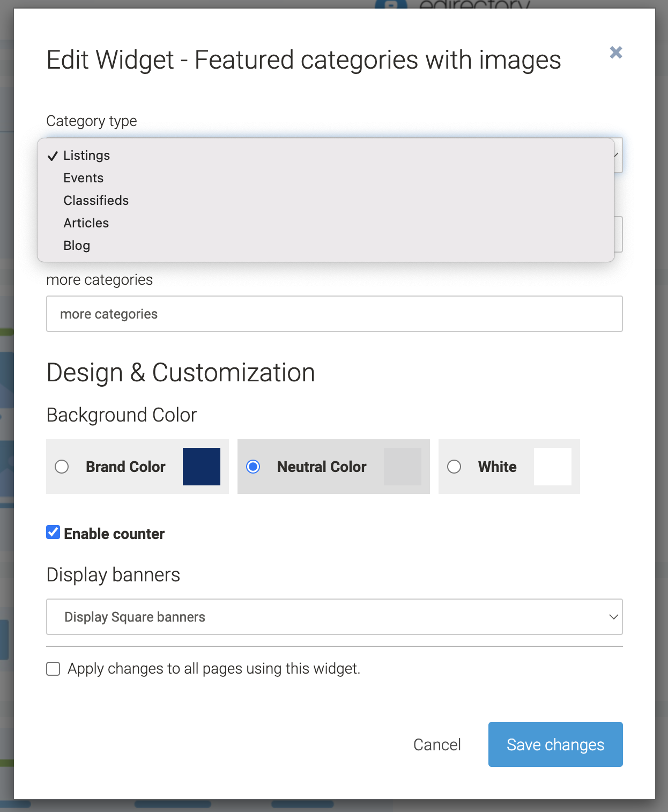Click the gray neutral color swatch
The width and height of the screenshot is (668, 812).
pos(402,467)
